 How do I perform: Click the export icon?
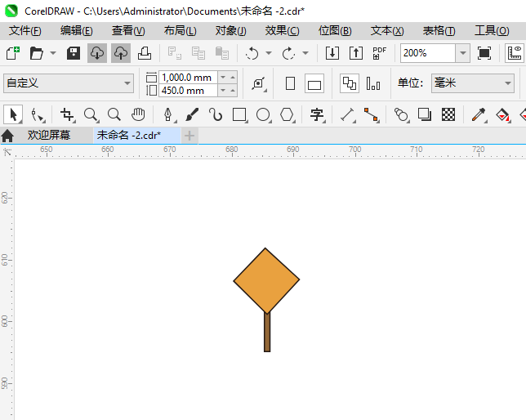pos(356,53)
